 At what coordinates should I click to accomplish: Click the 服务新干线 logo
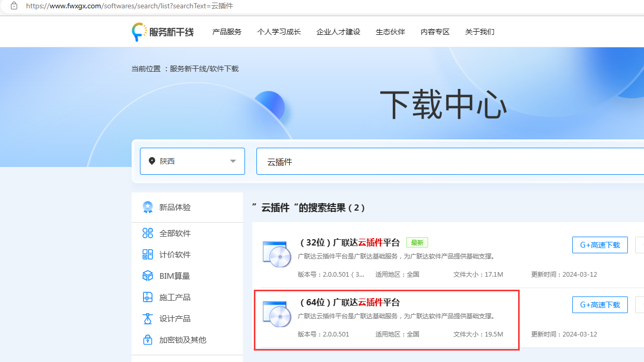(x=162, y=32)
